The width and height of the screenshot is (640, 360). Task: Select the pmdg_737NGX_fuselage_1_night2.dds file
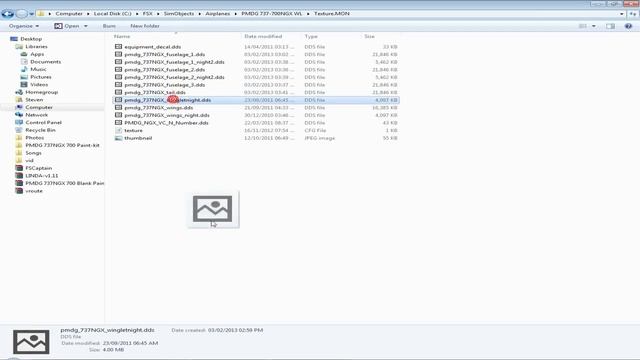tap(256, 62)
